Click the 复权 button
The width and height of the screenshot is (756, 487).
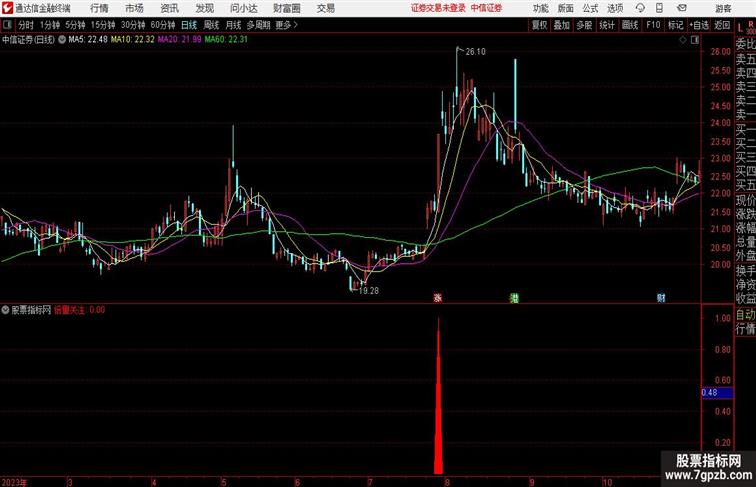[540, 25]
